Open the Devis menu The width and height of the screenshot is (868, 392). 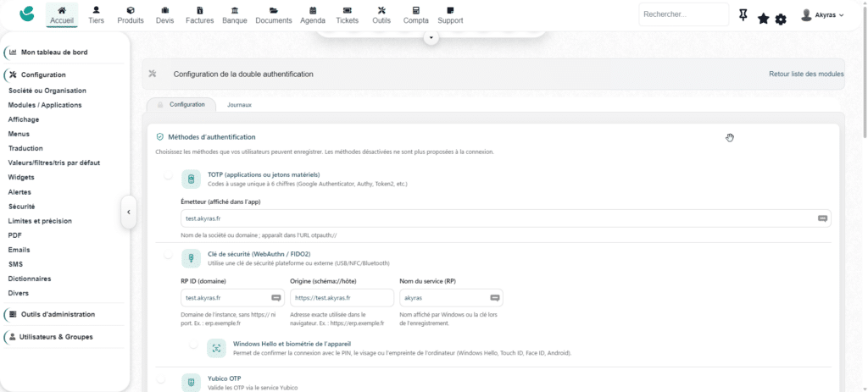[x=165, y=15]
